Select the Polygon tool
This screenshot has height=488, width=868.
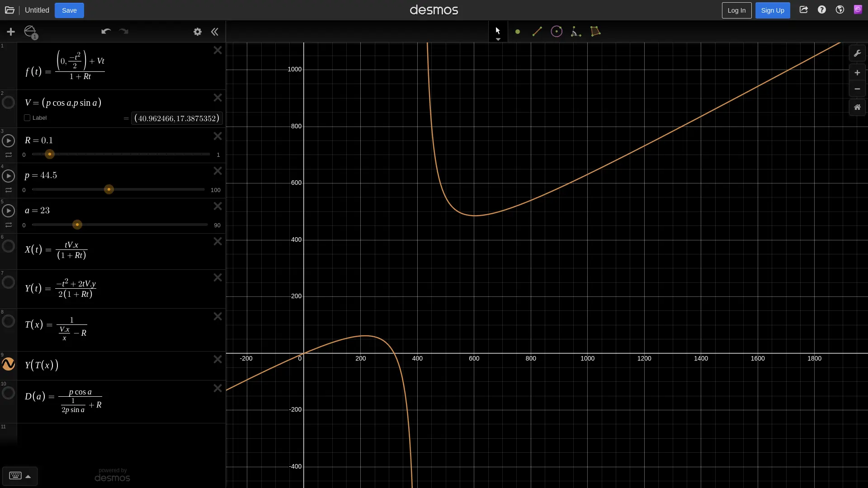pos(595,32)
